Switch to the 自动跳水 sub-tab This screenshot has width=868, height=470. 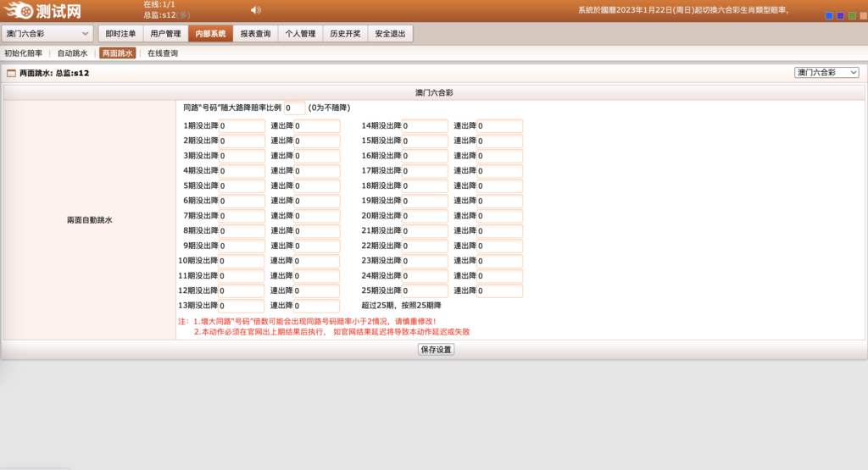(x=72, y=53)
